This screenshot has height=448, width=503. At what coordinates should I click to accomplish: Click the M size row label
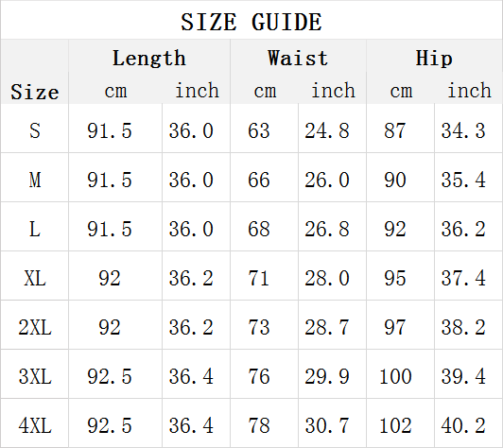click(x=35, y=180)
